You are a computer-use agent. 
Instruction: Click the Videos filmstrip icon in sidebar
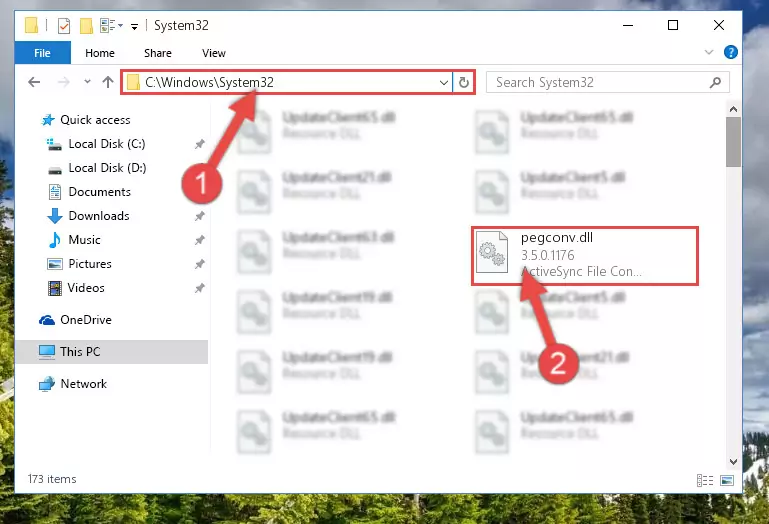point(54,288)
